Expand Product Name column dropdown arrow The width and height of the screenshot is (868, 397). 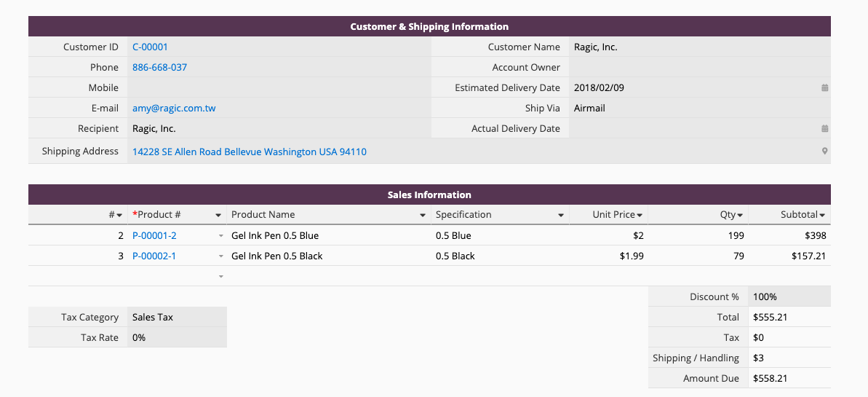423,216
